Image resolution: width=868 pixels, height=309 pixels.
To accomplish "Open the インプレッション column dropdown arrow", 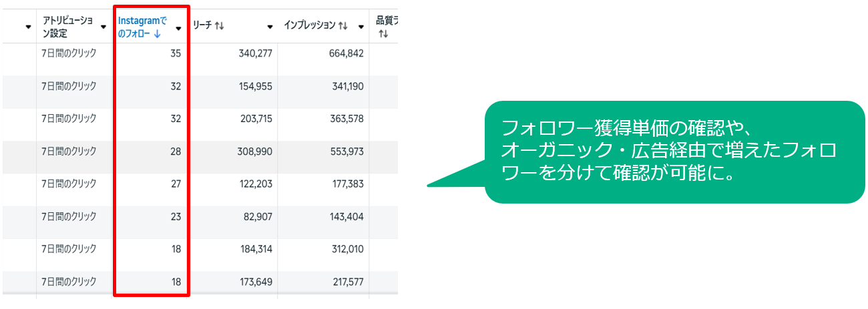I will pos(361,27).
